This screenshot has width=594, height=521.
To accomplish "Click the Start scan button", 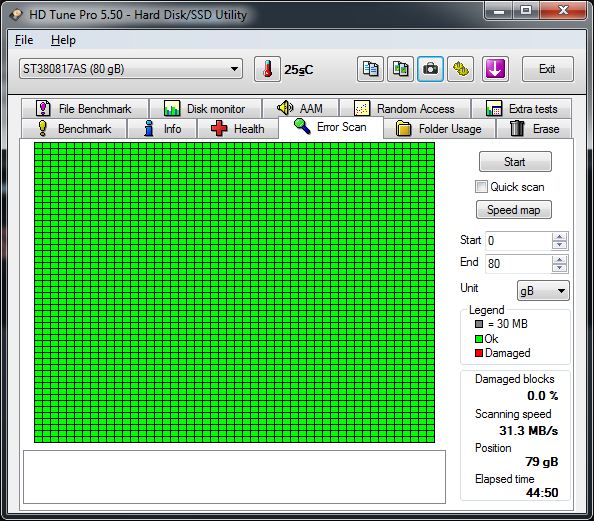I will tap(515, 162).
